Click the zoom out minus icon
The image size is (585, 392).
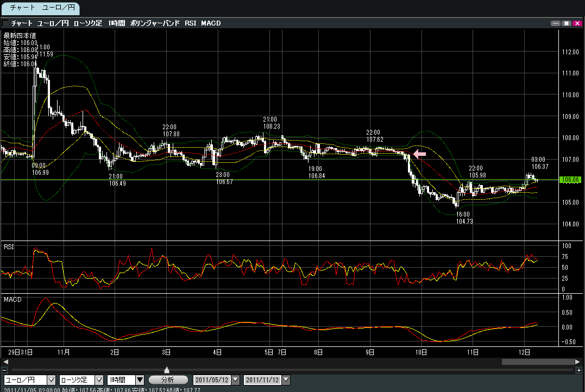[4, 370]
